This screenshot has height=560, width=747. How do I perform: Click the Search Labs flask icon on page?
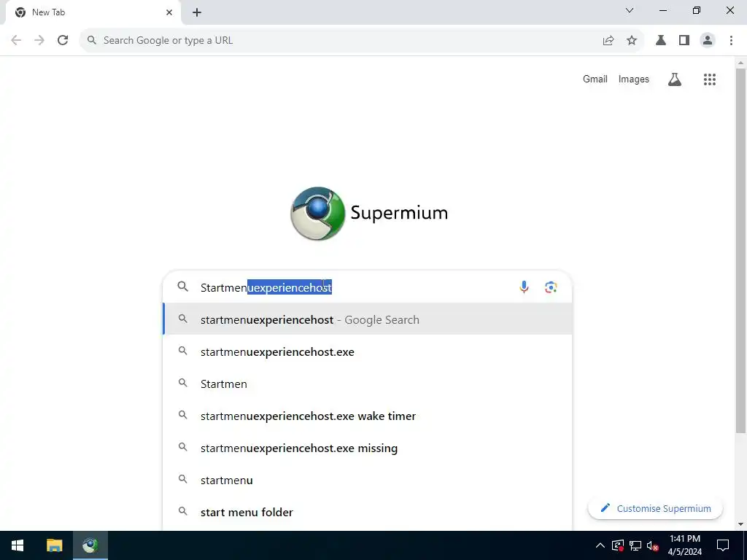675,79
